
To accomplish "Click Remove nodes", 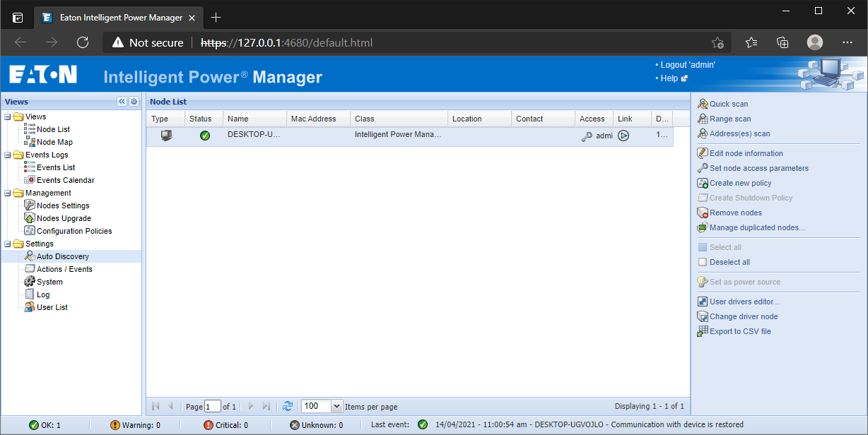I will coord(736,213).
